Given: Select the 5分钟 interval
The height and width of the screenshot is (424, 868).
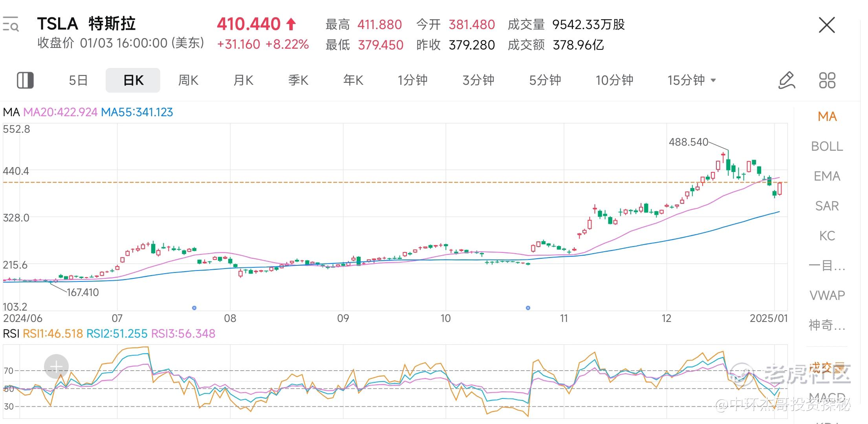Looking at the screenshot, I should pos(545,80).
